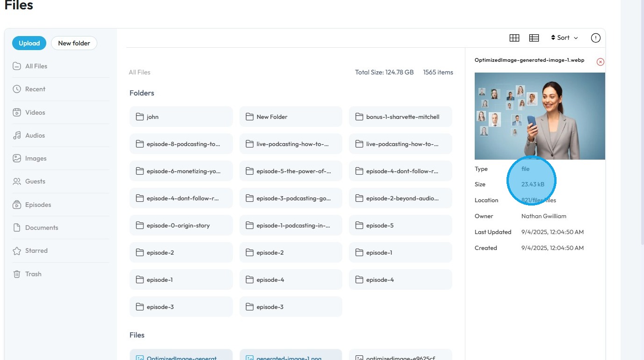Click the Location label in details
Screen dimensions: 644x360
tap(486, 200)
